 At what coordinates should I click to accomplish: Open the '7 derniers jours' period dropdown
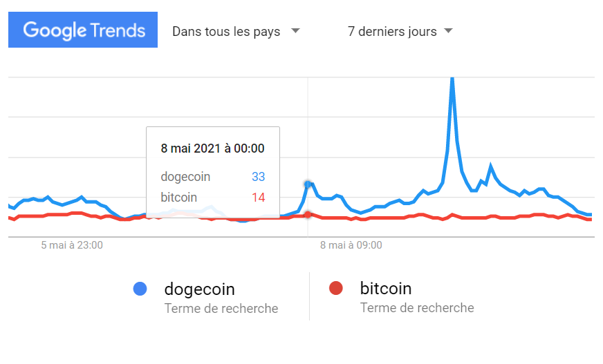tap(392, 31)
